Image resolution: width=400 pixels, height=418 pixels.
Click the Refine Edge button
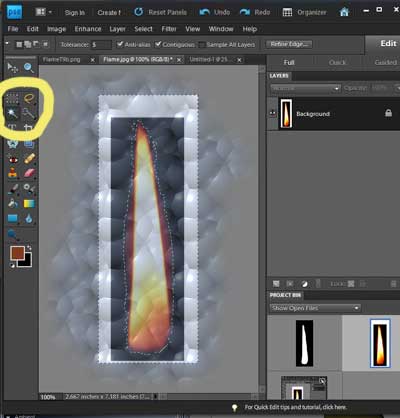pos(289,44)
